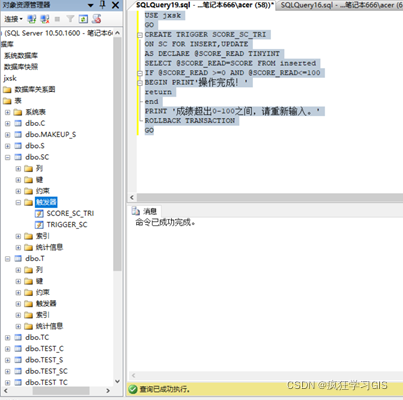The image size is (403, 400).
Task: Expand the dbo.TC table node
Action: pyautogui.click(x=7, y=338)
